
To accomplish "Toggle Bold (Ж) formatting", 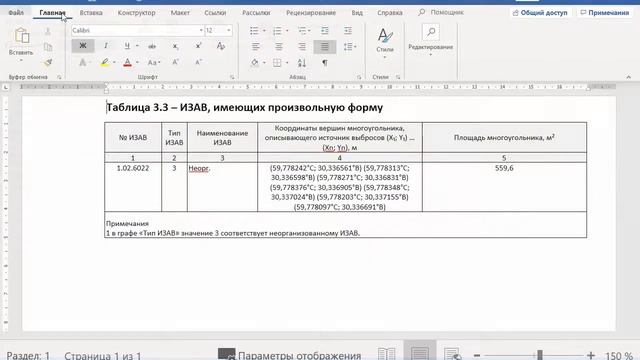I will [83, 46].
